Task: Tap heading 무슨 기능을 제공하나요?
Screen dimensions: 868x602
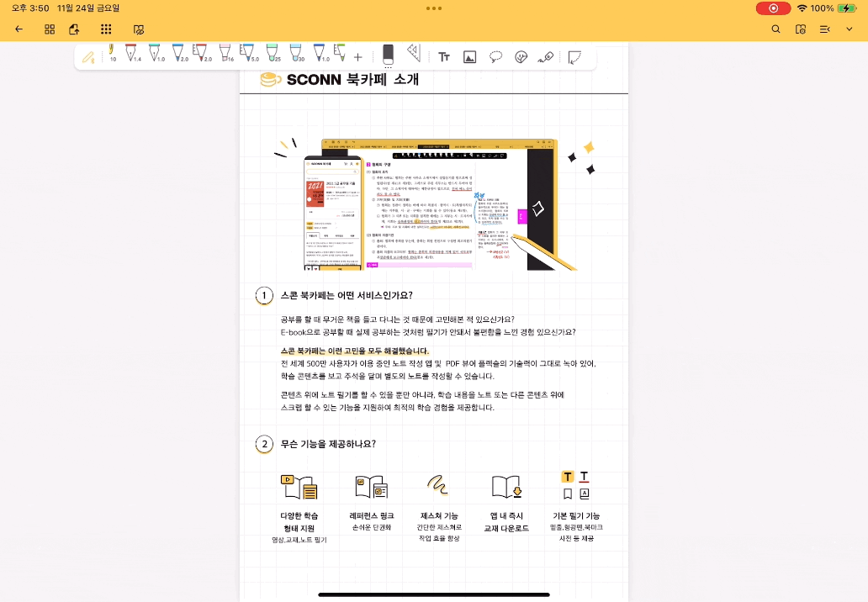Action: click(x=328, y=444)
